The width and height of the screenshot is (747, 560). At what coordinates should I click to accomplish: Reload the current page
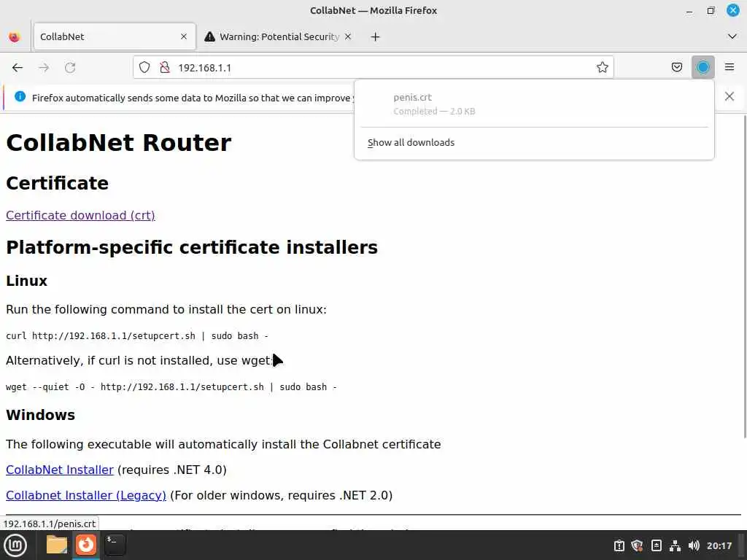point(70,68)
